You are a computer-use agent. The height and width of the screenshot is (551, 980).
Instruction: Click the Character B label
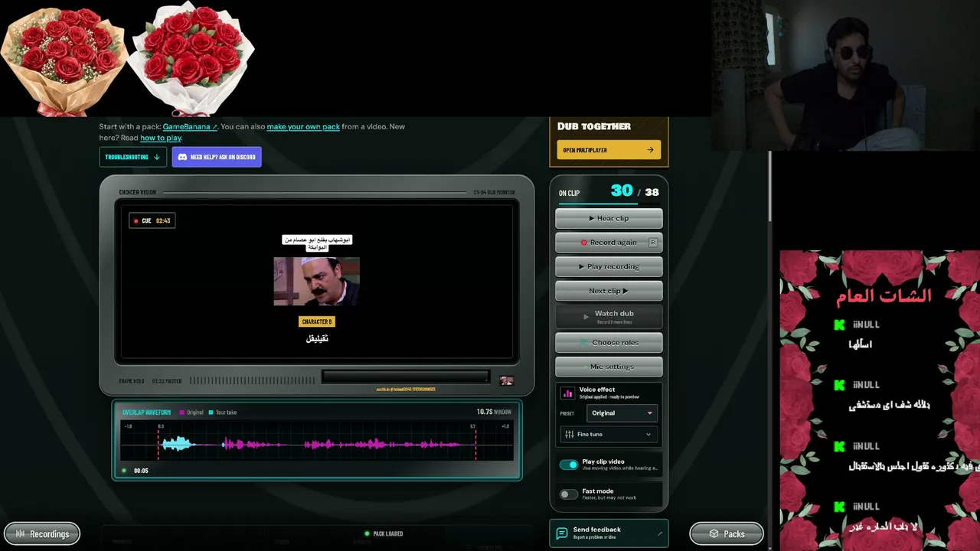(x=317, y=321)
